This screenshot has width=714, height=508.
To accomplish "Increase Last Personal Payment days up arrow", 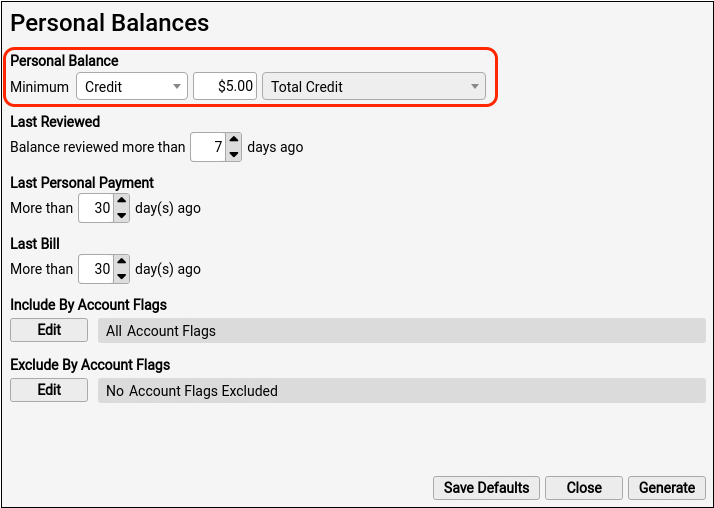I will tap(122, 201).
